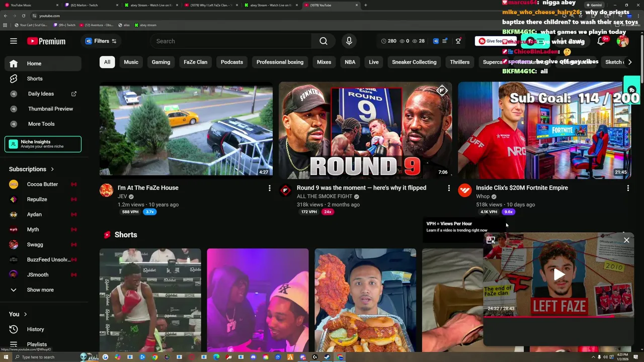This screenshot has height=362, width=644.
Task: Click into the YouTube search field
Action: click(x=230, y=41)
